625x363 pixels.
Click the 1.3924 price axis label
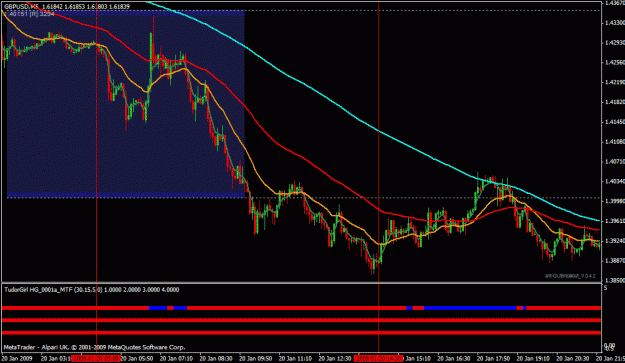point(615,241)
